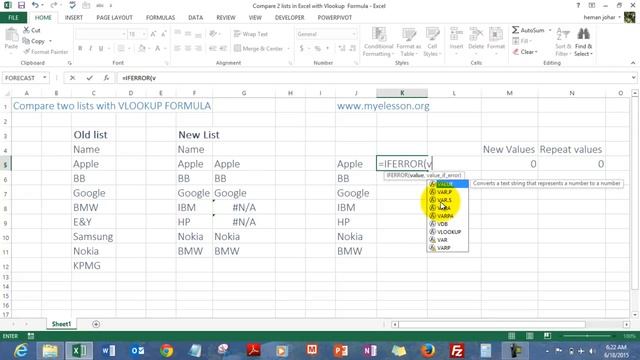Click the www.myelesson.org link cell

coord(383,106)
